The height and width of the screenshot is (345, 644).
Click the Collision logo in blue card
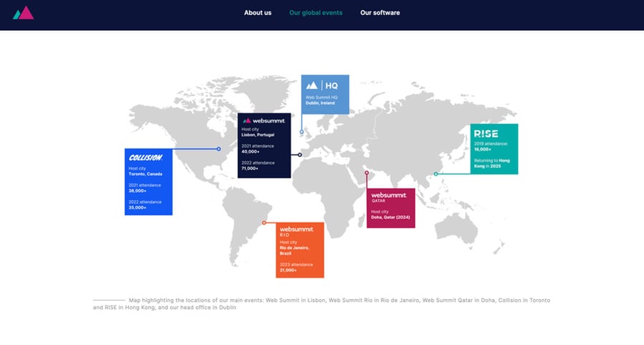tap(146, 158)
